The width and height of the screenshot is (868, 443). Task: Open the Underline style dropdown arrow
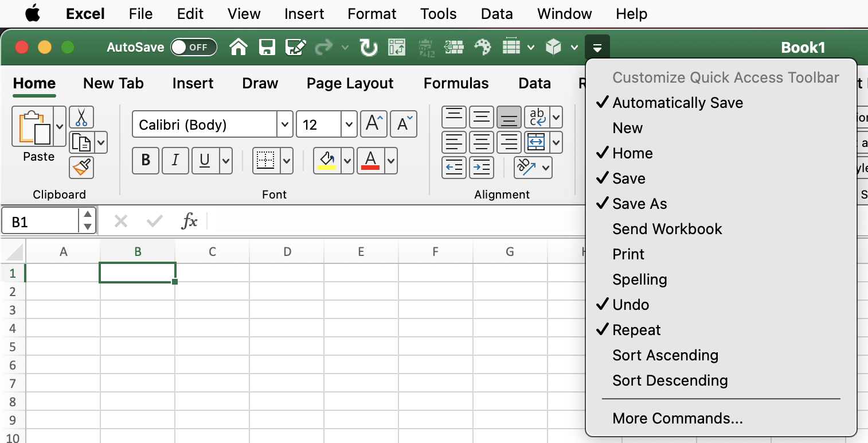click(x=226, y=161)
